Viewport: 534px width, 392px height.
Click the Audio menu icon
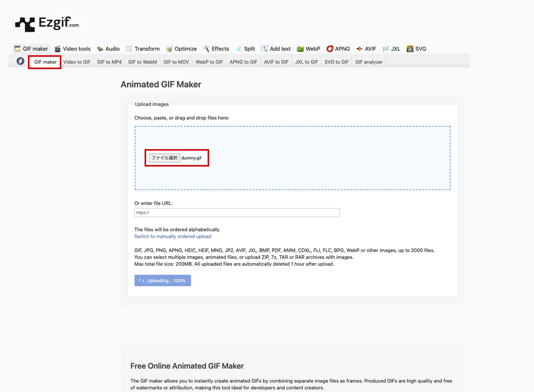click(100, 49)
